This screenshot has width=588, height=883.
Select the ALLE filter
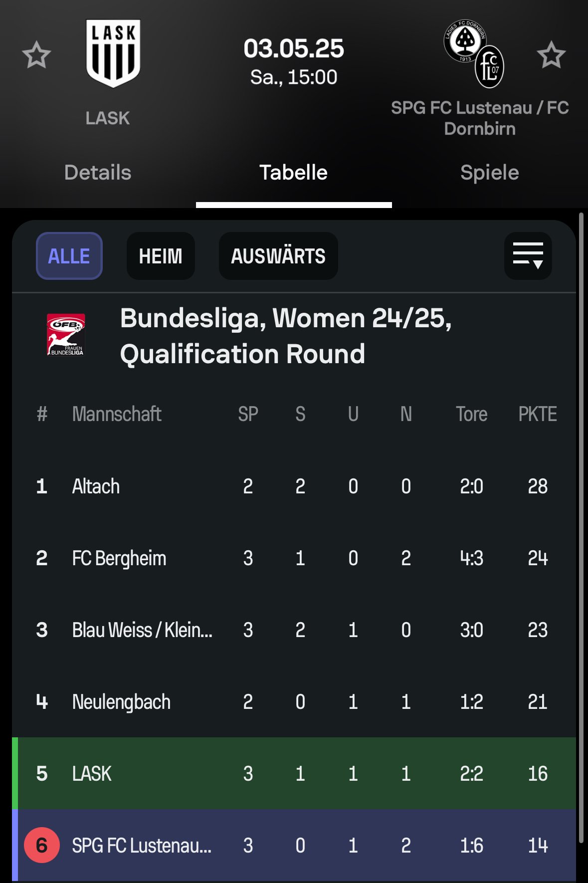(x=69, y=256)
